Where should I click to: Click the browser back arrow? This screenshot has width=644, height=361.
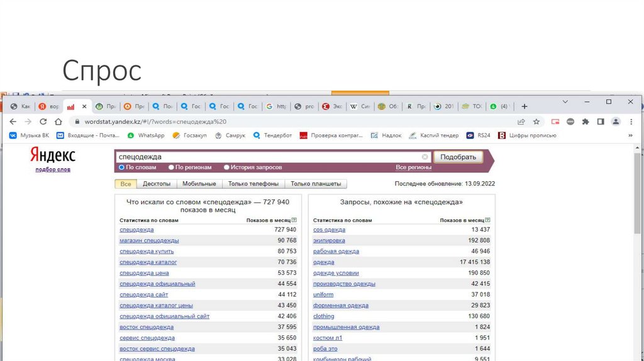(14, 121)
